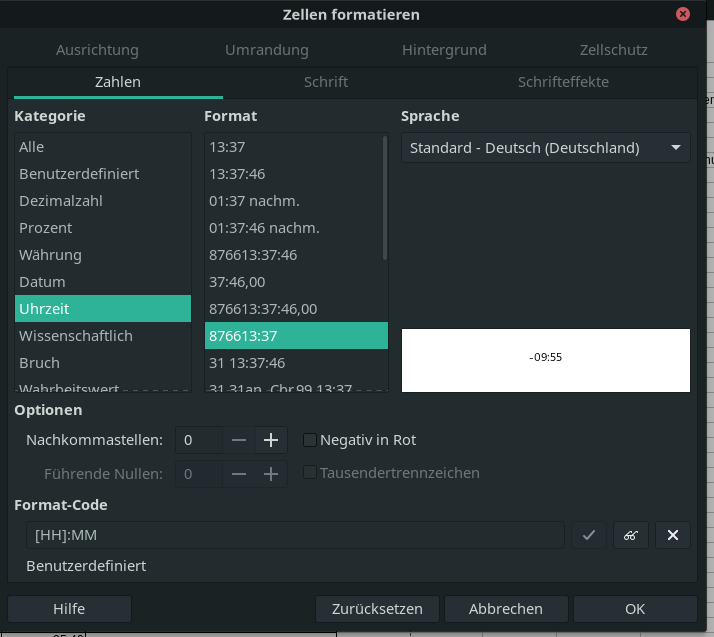Choose format 37:46,00
714x637 pixels.
pos(294,282)
